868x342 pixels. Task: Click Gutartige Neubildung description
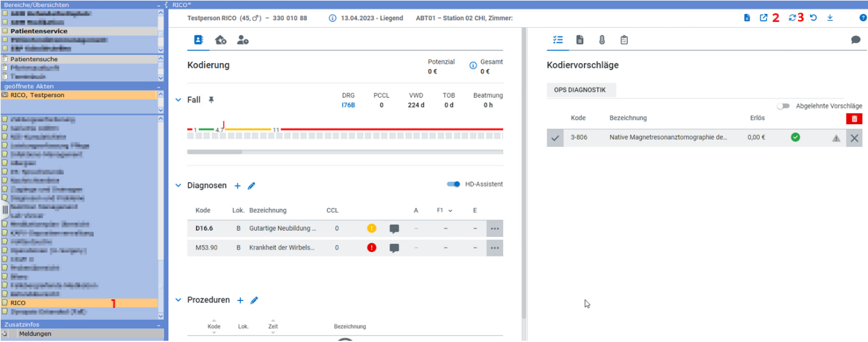pos(283,229)
